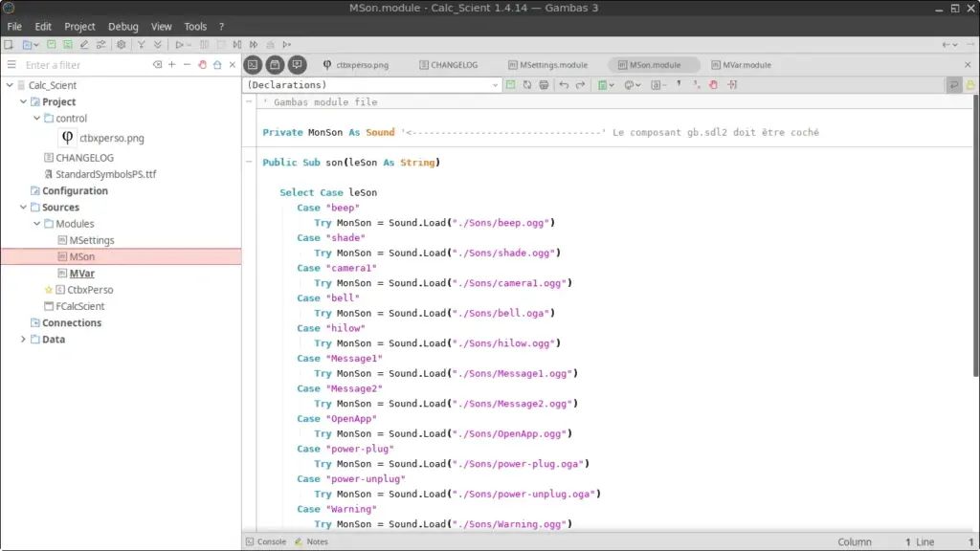This screenshot has height=551, width=980.
Task: Collapse the Calc_Scient root node
Action: click(x=10, y=85)
